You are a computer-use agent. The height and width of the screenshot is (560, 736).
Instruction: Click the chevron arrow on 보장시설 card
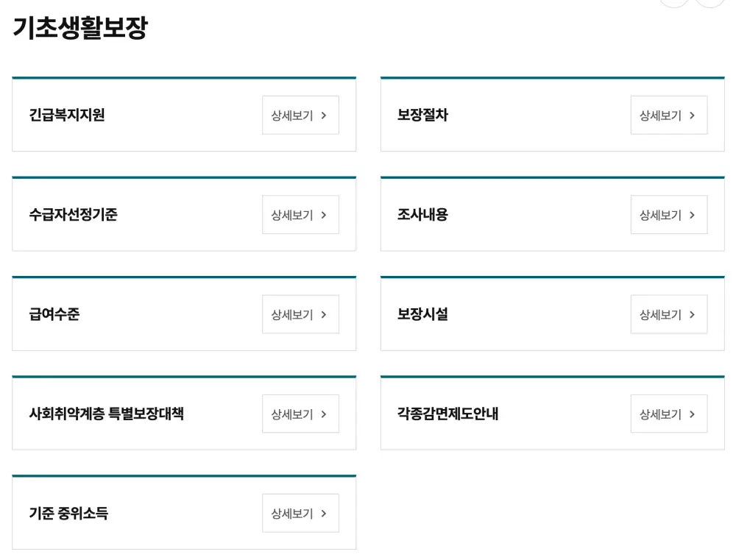pos(693,314)
